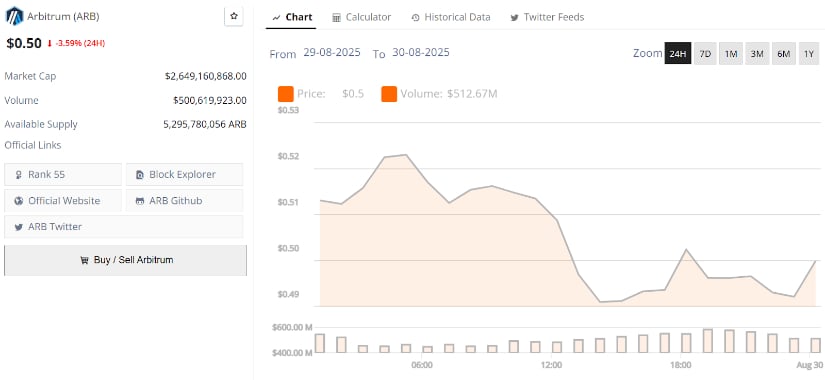
Task: Open the ARB Github link
Action: [184, 201]
